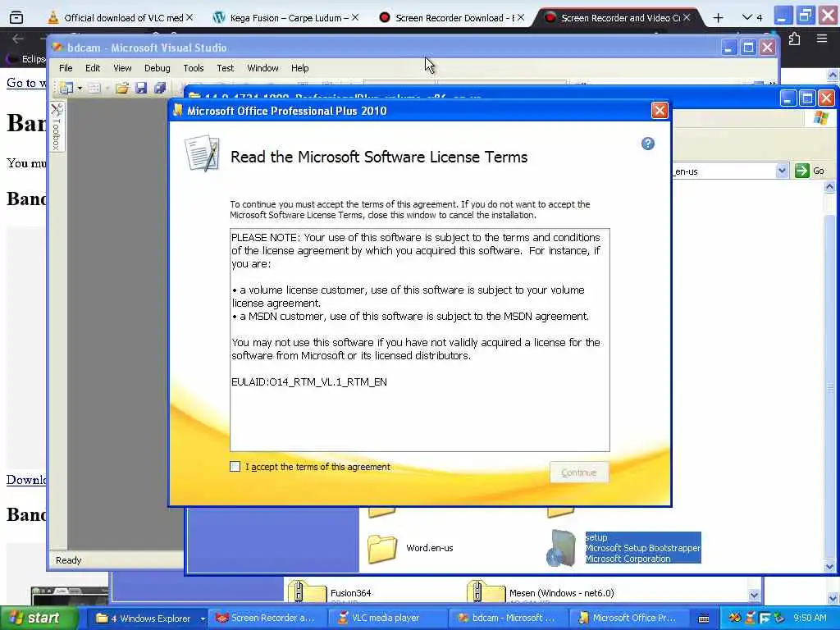Screen dimensions: 840x630
Task: Open a new browser tab with plus button
Action: pos(719,18)
